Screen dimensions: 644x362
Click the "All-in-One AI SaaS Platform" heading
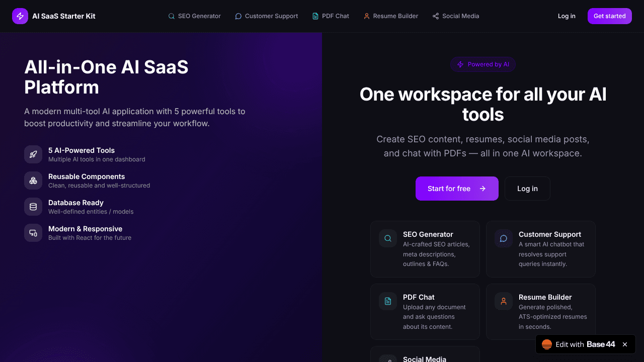coord(107,77)
